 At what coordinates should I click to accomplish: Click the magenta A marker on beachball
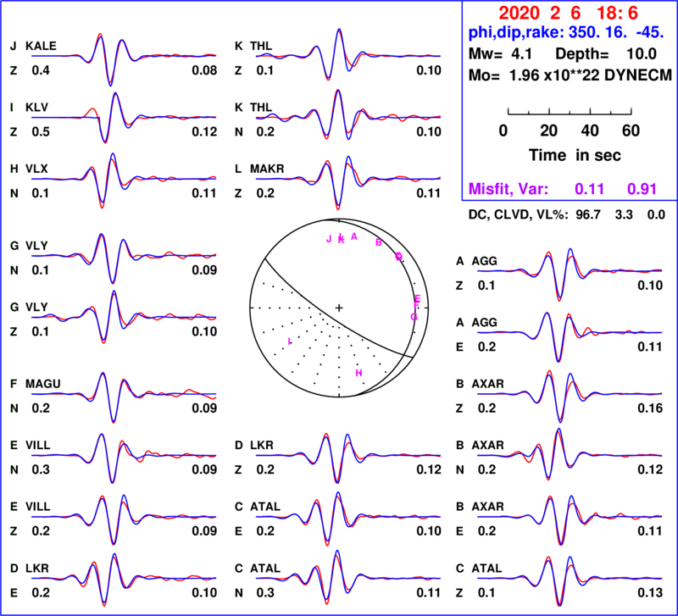click(x=354, y=236)
